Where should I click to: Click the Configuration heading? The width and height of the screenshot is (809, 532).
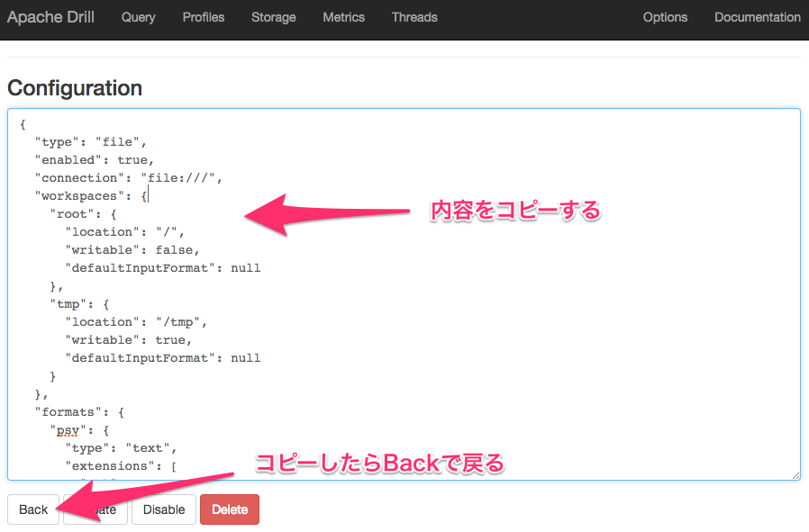click(75, 88)
